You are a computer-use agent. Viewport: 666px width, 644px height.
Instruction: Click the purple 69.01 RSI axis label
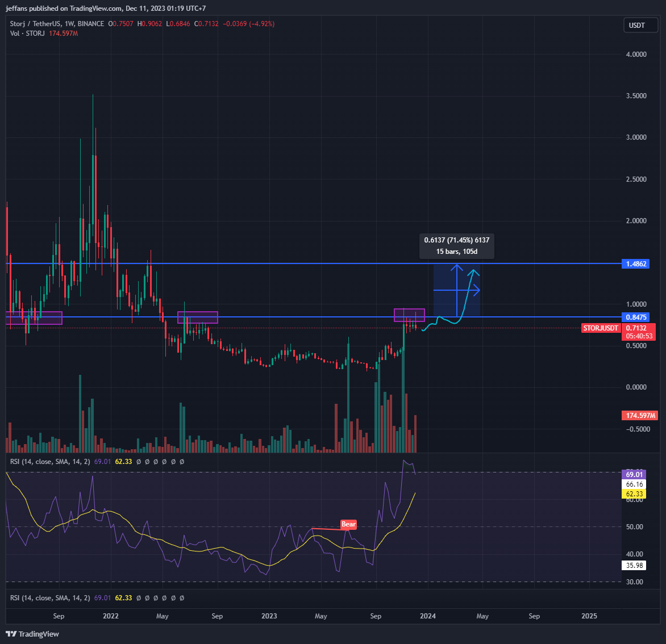click(634, 474)
